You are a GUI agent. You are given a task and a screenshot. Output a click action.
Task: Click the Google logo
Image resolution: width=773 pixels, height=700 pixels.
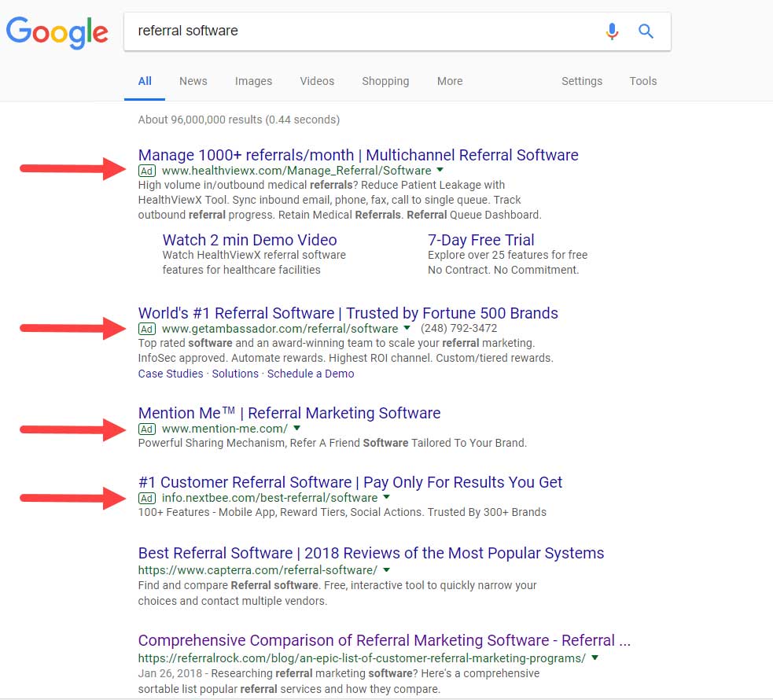coord(57,32)
